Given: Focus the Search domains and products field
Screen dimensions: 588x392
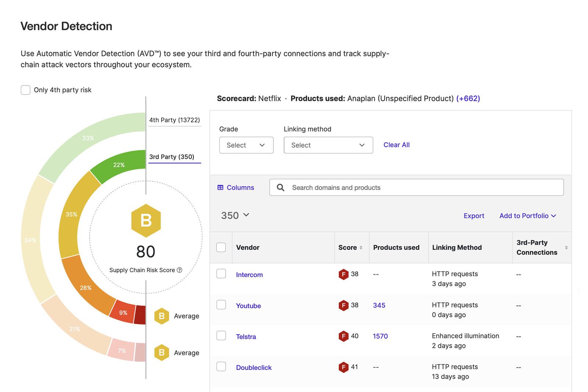Looking at the screenshot, I should 416,187.
